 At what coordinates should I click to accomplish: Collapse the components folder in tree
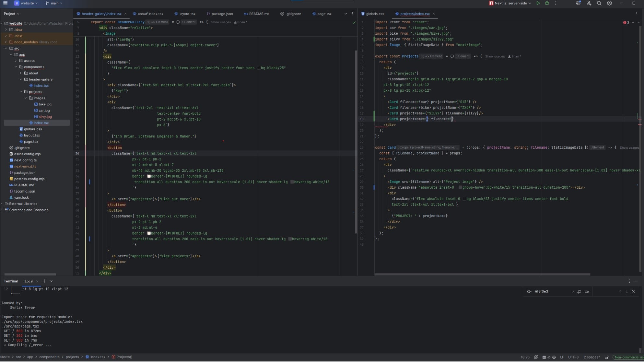point(16,67)
